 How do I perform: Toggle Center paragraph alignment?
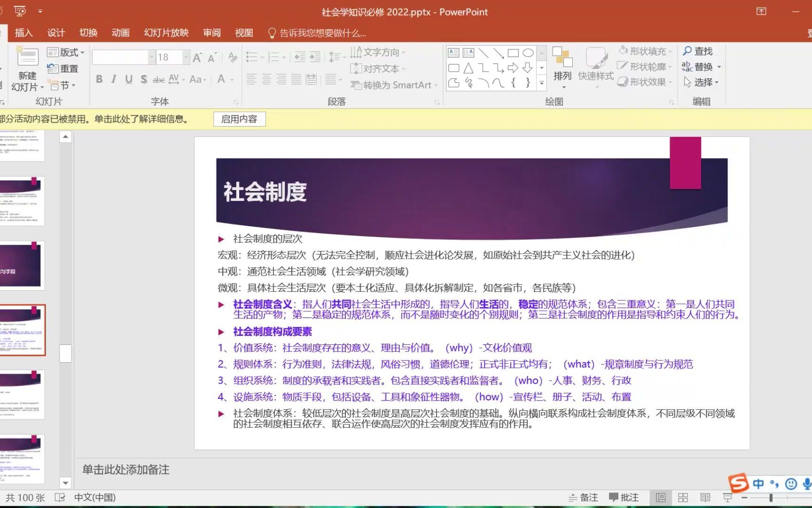(266, 79)
